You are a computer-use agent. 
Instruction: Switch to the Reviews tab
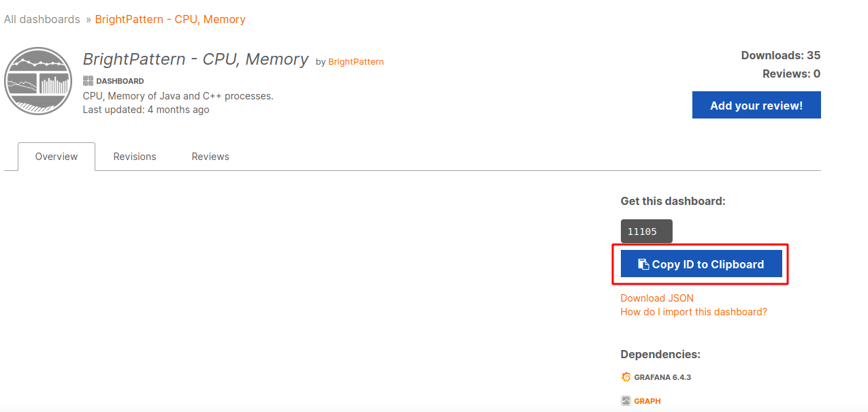(210, 157)
